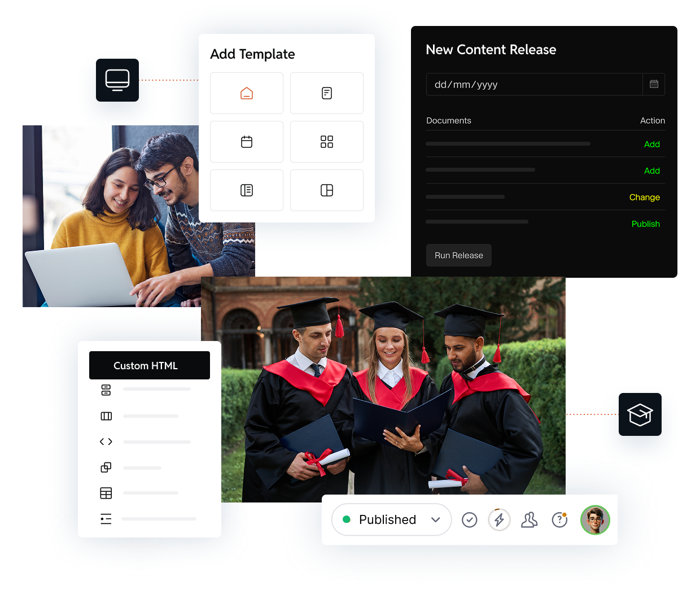Click the help question mark icon
The image size is (700, 590).
point(559,519)
